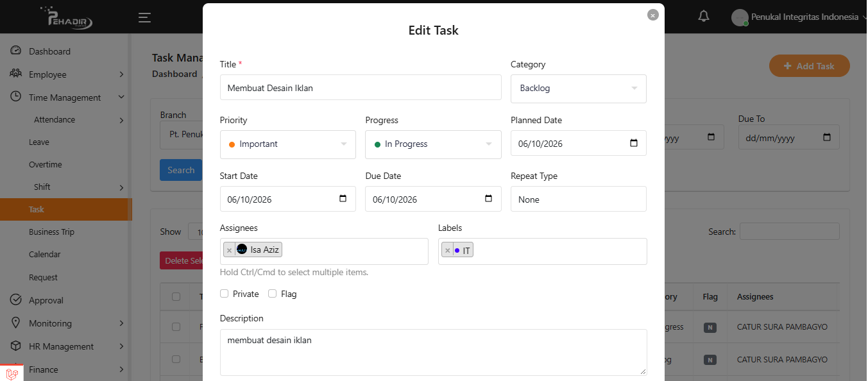
Task: Open the Request menu item
Action: point(43,278)
